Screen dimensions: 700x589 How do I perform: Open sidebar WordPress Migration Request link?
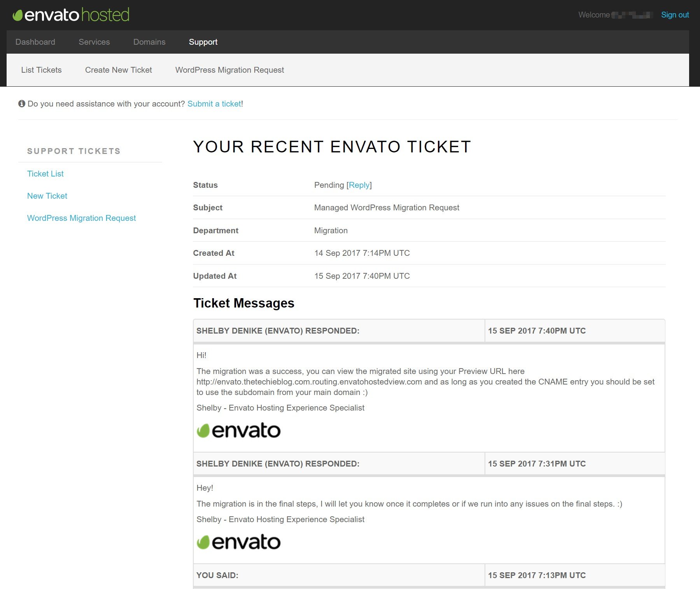pos(81,218)
